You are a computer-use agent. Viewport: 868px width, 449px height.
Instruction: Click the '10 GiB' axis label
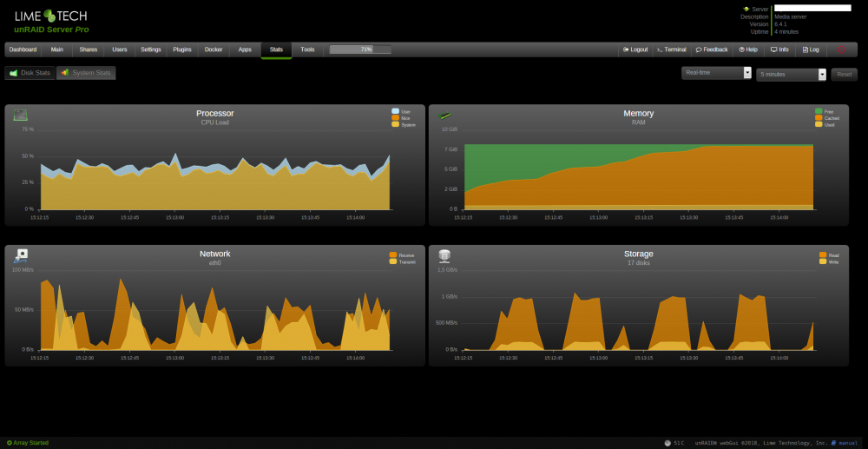point(450,129)
